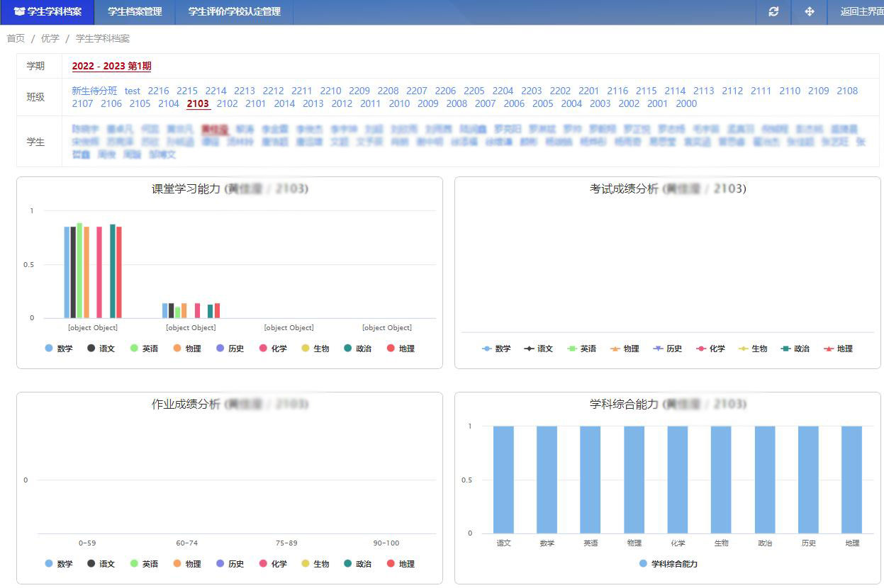This screenshot has height=588, width=884.
Task: Select class 2000 in class list
Action: [686, 103]
